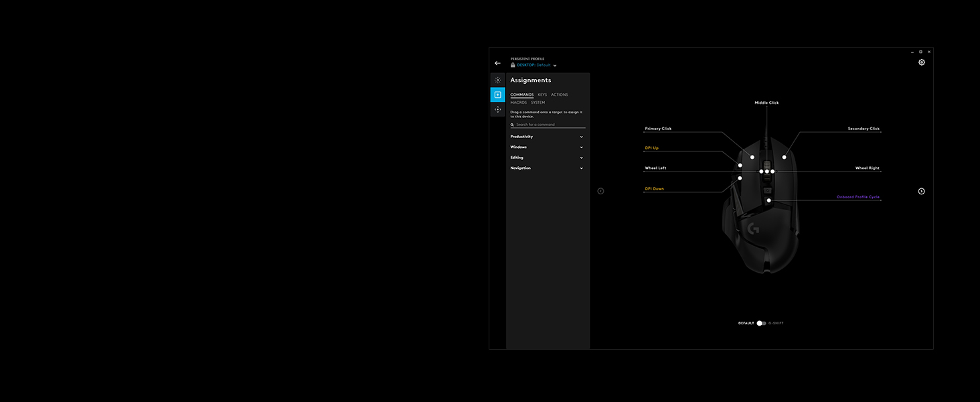Image resolution: width=980 pixels, height=402 pixels.
Task: Expand the Windows command group
Action: tap(581, 147)
